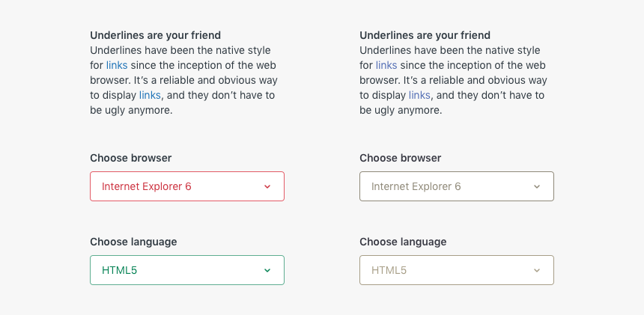
Task: Click the 'links' link after 'to display' in the left paragraph
Action: coord(150,95)
